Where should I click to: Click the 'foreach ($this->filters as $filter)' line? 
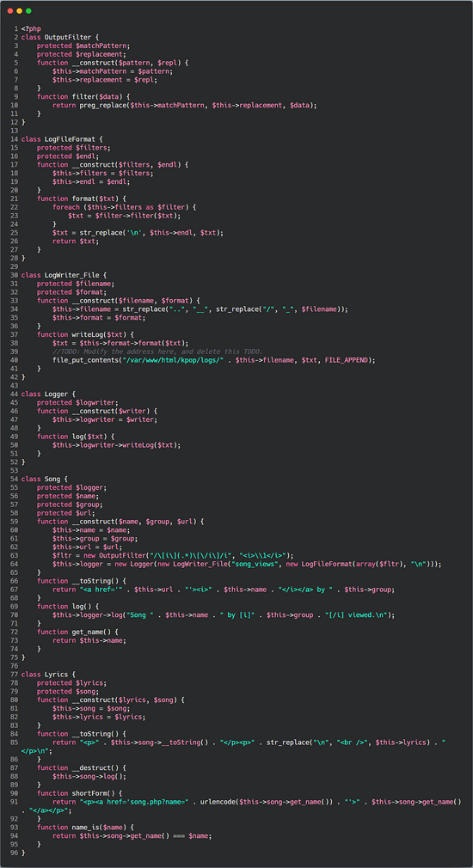(x=125, y=207)
